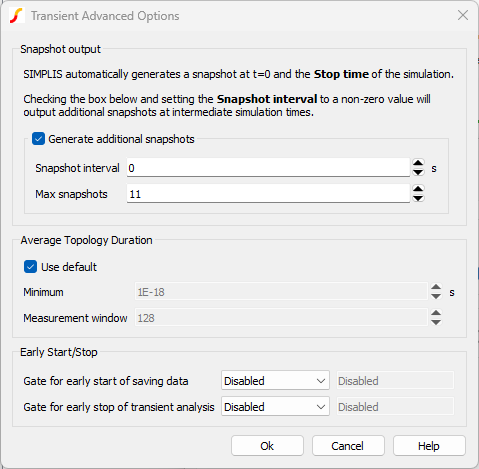The height and width of the screenshot is (469, 479).
Task: Click disabled text box beside early start gate
Action: tap(395, 381)
